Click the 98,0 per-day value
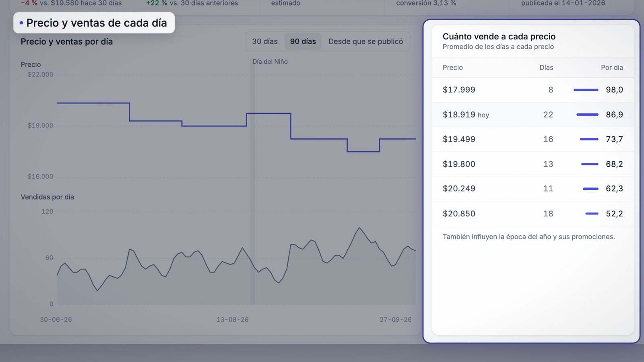The width and height of the screenshot is (644, 362). pos(614,90)
